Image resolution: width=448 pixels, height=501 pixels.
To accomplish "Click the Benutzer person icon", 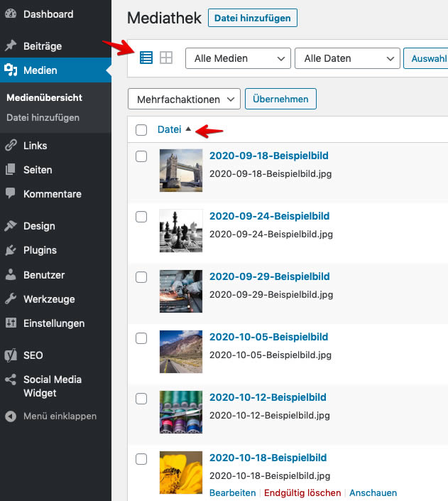I will [11, 275].
